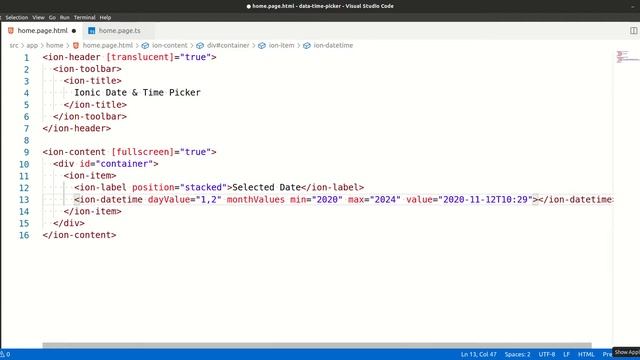Click the closing </ion-content> tag

click(x=79, y=235)
